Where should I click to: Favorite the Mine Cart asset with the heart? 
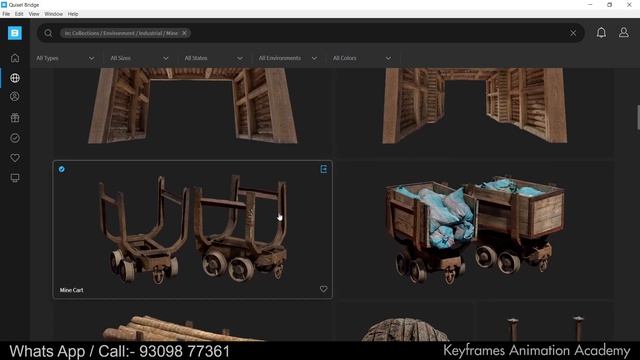pos(323,289)
